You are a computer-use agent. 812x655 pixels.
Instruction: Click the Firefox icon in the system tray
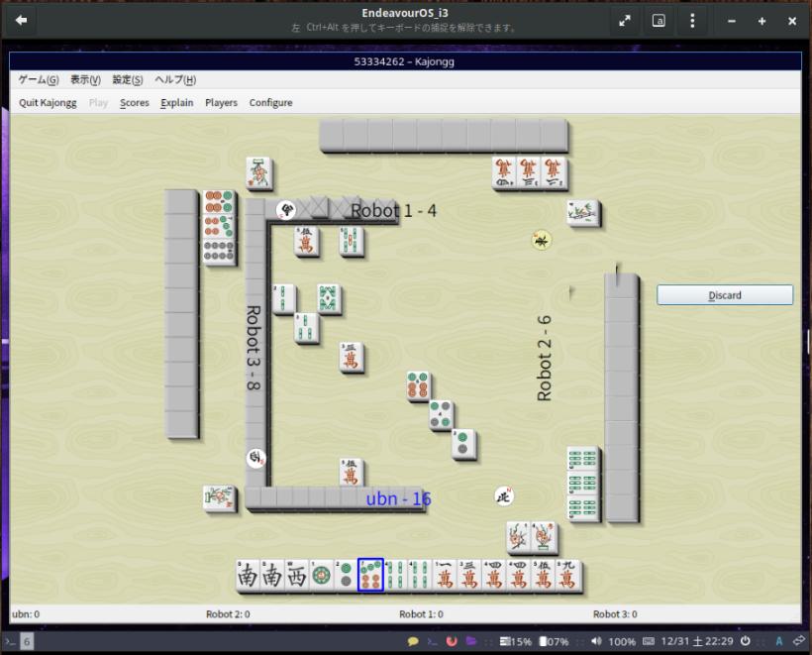tap(452, 641)
